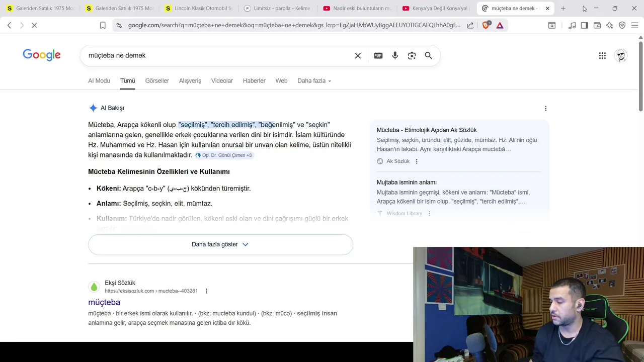The height and width of the screenshot is (362, 644).
Task: Switch to Nadir eski buluntuların YouTube tab
Action: click(357, 9)
